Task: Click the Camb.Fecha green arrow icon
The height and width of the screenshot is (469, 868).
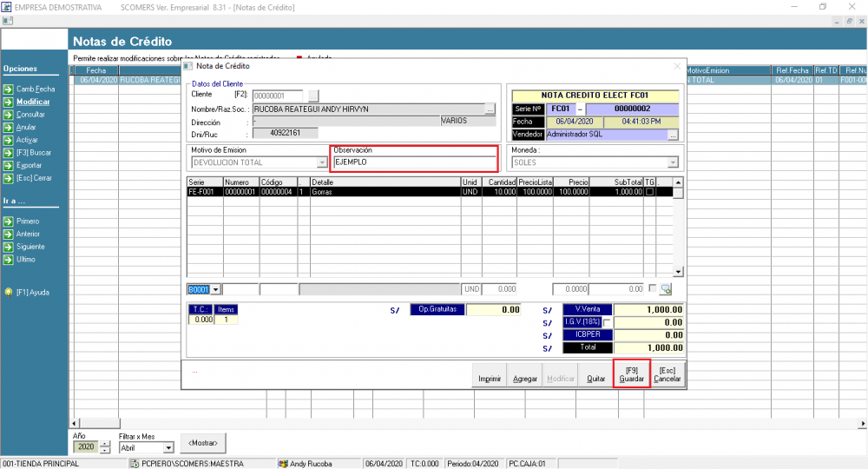Action: pyautogui.click(x=9, y=89)
